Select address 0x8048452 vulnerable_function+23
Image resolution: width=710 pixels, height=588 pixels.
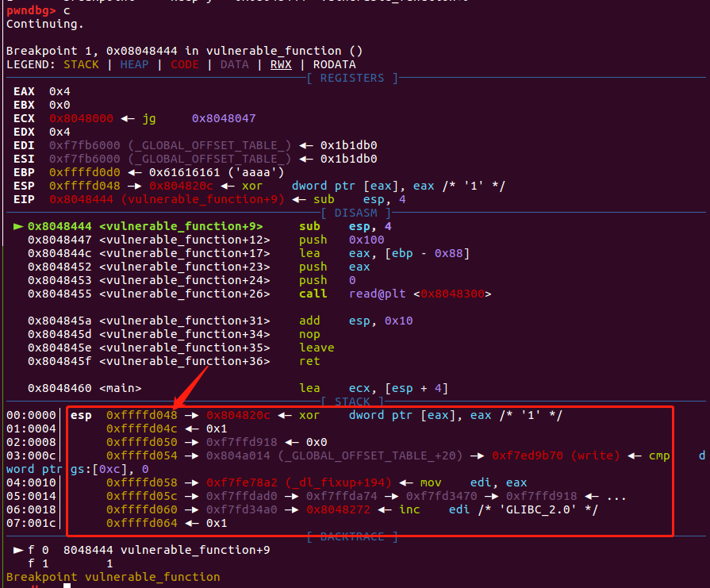tap(148, 267)
